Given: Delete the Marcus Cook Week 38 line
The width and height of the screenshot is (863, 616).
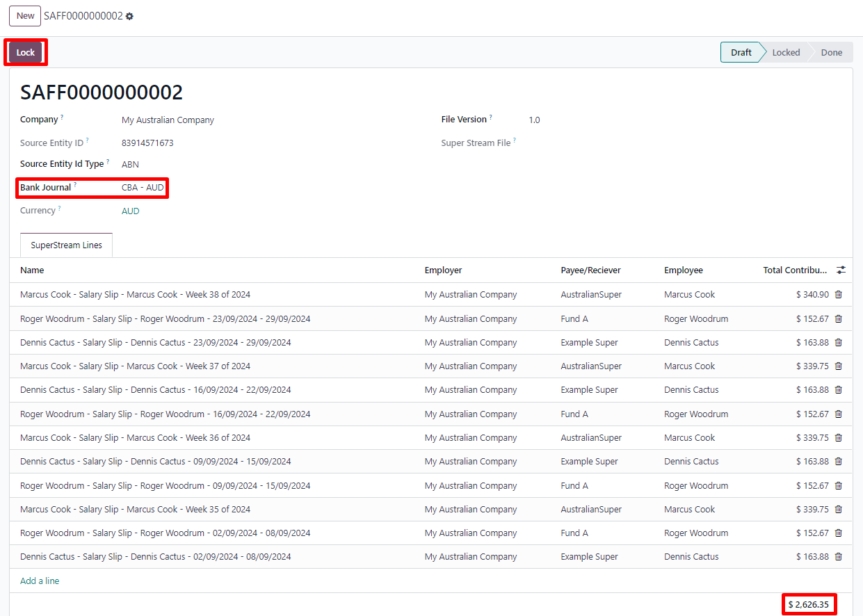Looking at the screenshot, I should tap(838, 295).
